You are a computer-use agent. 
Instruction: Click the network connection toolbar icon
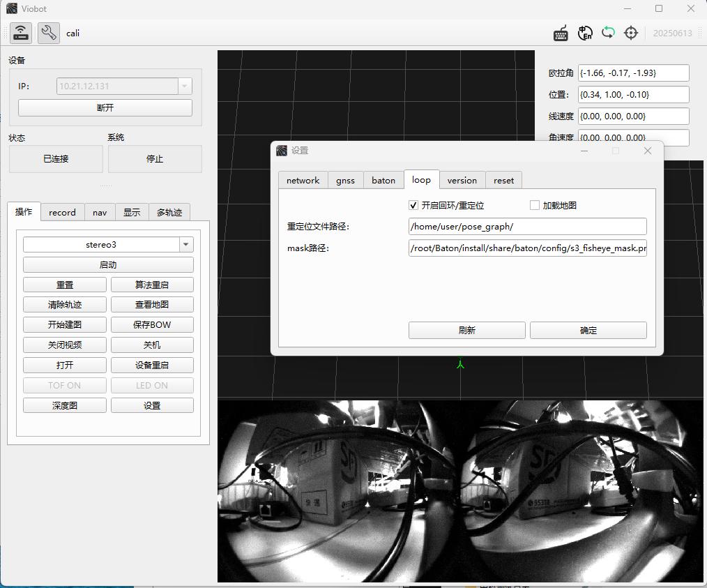(x=21, y=33)
